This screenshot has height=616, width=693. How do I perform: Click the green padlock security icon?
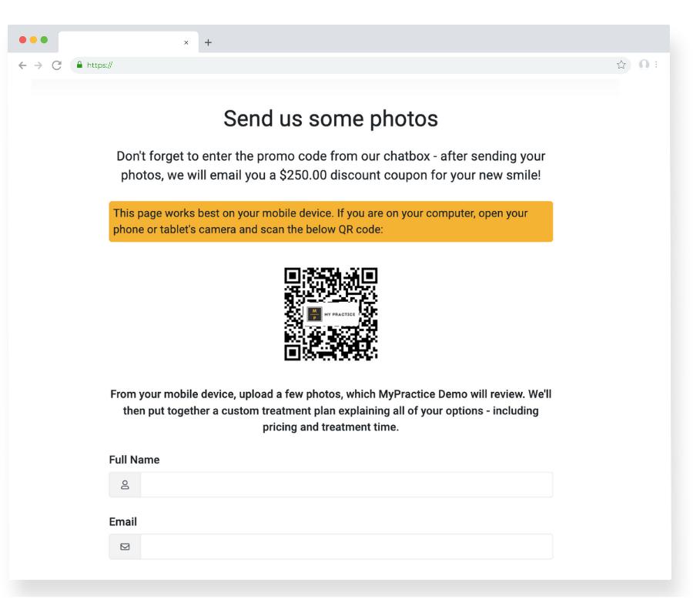79,65
